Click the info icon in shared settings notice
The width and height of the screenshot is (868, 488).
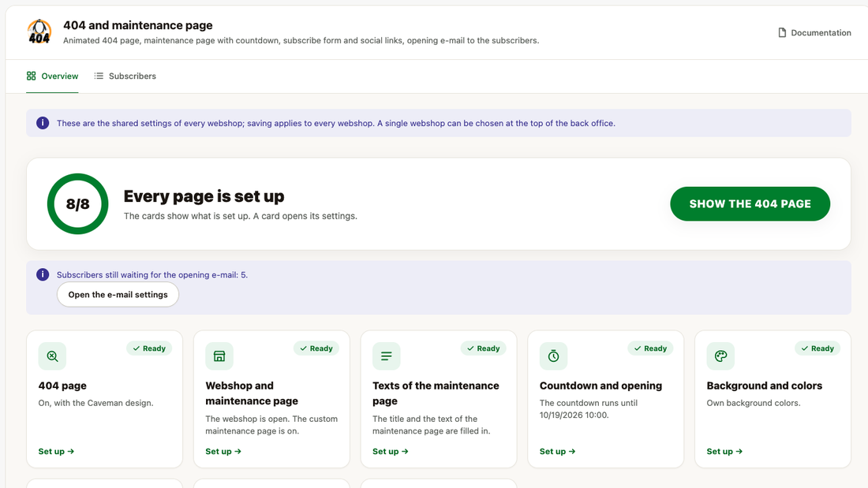click(43, 123)
